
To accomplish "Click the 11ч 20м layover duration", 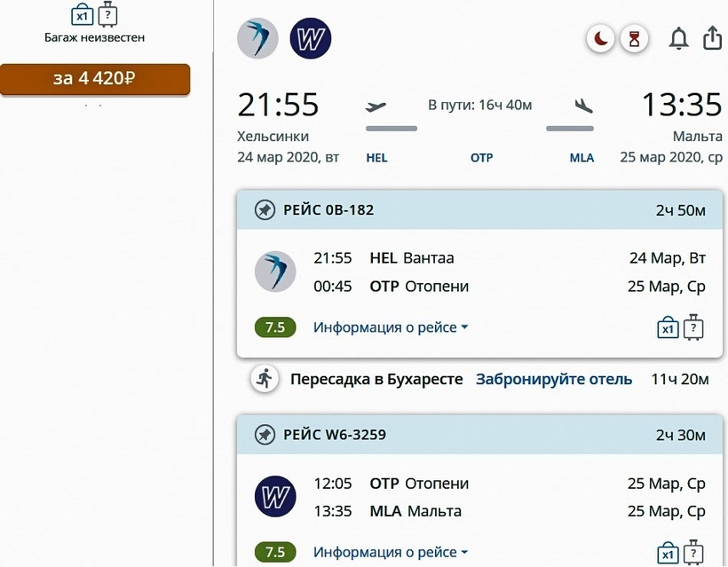I will point(680,379).
